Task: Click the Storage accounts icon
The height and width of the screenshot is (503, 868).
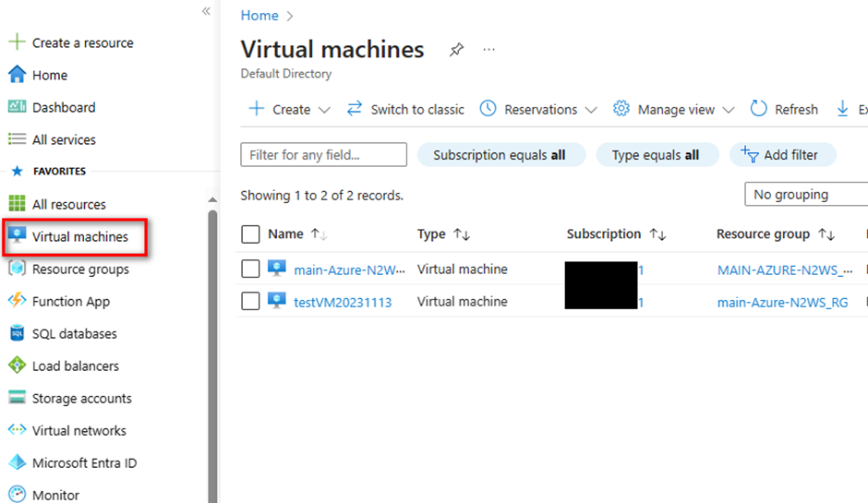Action: click(x=18, y=397)
